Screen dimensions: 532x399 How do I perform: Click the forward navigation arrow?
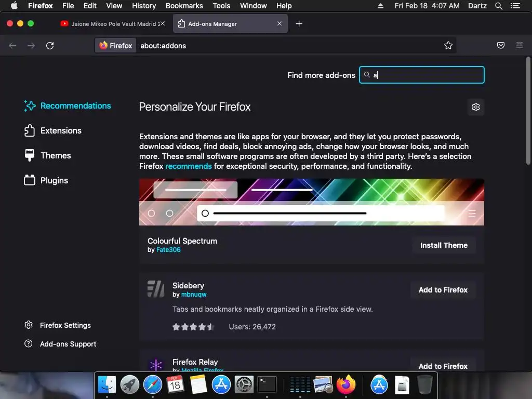(31, 46)
